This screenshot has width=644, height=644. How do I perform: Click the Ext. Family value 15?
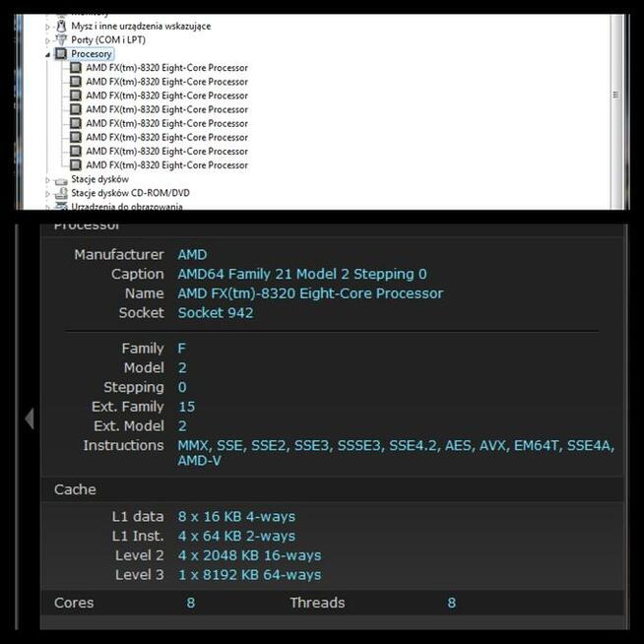coord(186,407)
